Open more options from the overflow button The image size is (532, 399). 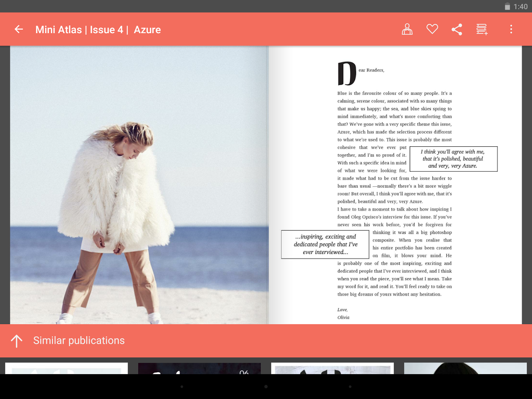[511, 29]
